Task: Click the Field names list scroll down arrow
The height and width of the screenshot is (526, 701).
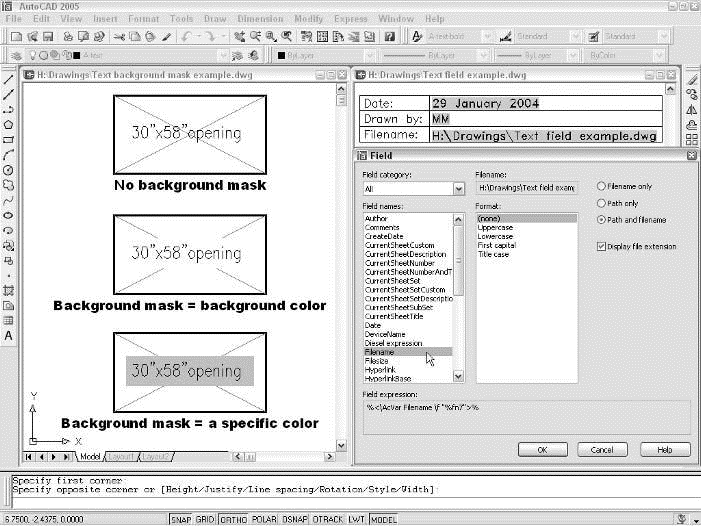Action: pos(458,377)
